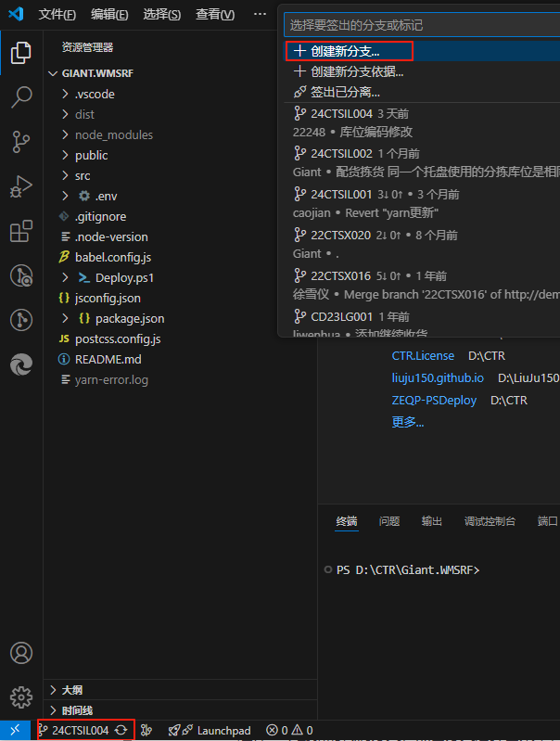Viewport: 560px width, 741px height.
Task: Expand the 大纲 outline section
Action: (x=70, y=690)
